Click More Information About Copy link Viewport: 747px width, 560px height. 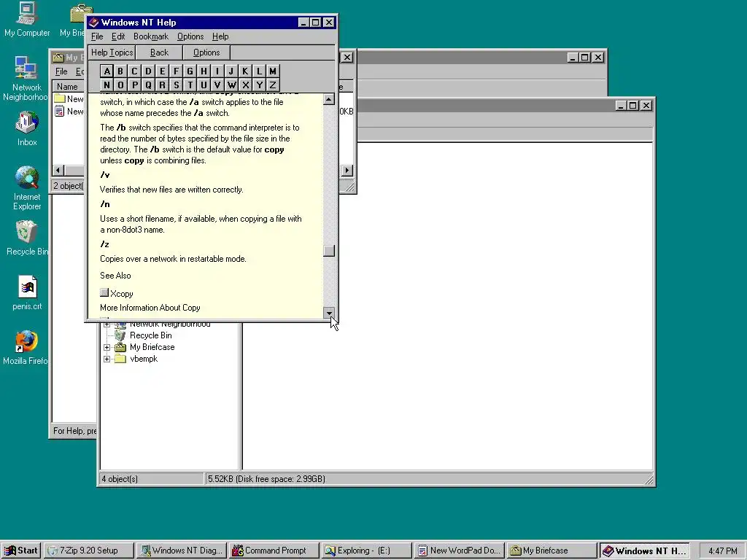tap(150, 308)
